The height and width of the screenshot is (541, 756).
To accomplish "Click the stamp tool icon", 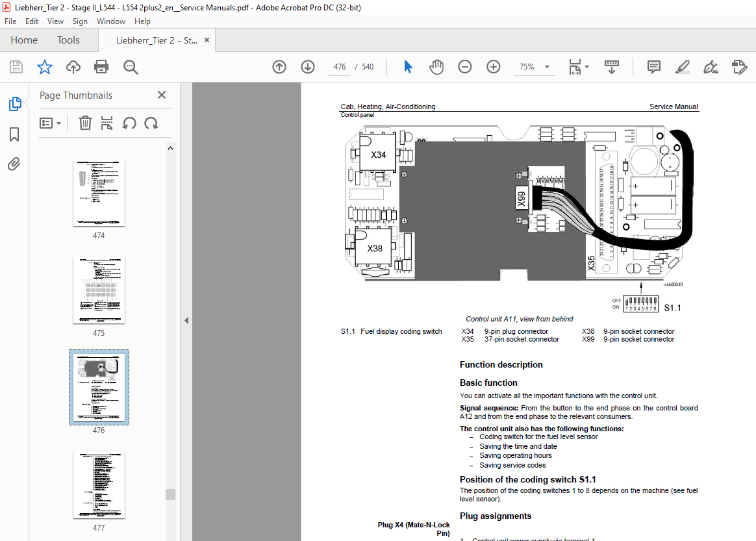I will coord(739,67).
